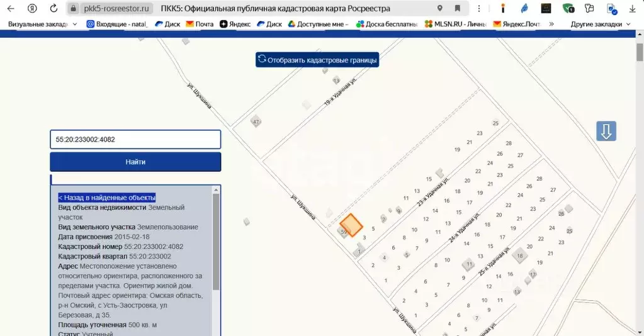The image size is (644, 336).
Task: Click the location pin icon in the address bar
Action: coord(439,9)
